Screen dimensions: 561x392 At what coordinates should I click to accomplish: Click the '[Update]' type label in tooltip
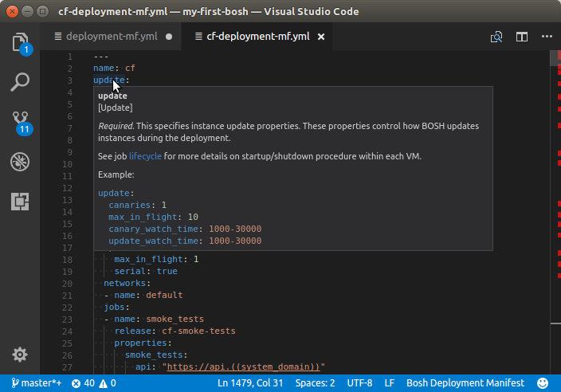(x=116, y=108)
